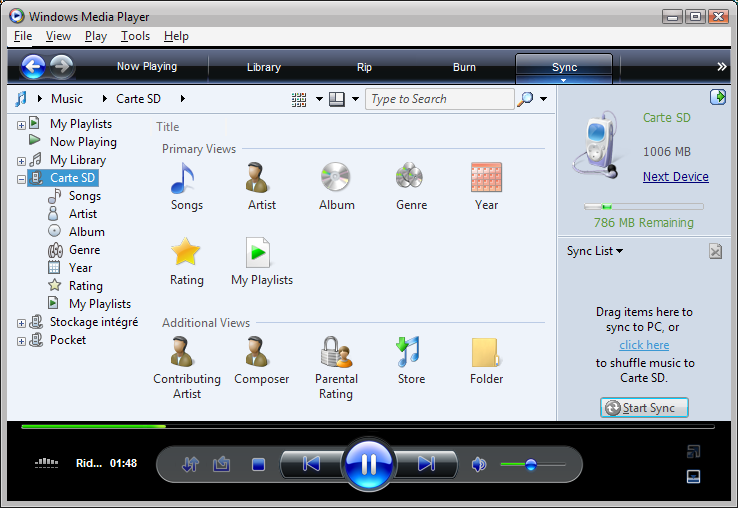Open the Artist view icon in Primary Views

[257, 178]
